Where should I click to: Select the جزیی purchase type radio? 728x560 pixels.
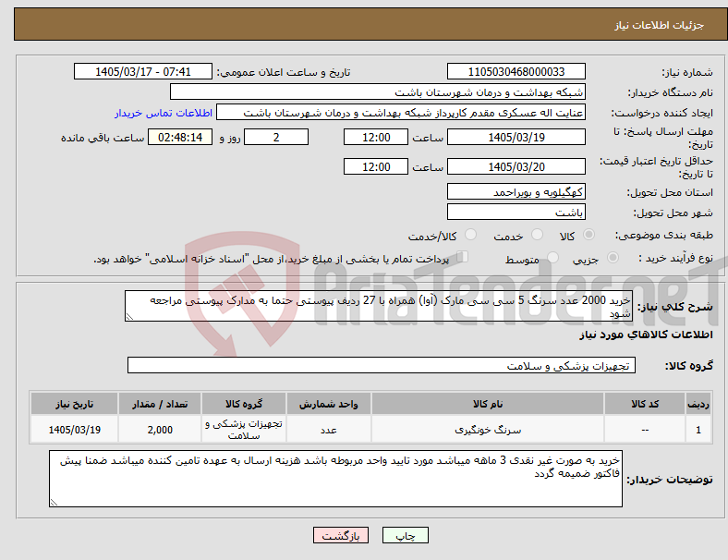pyautogui.click(x=613, y=257)
